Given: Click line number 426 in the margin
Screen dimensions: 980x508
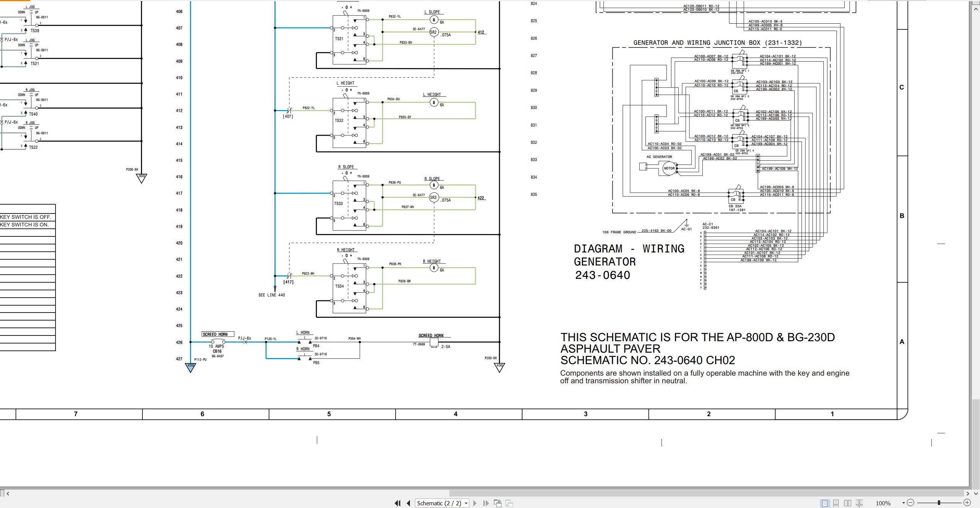Looking at the screenshot, I should coord(179,342).
